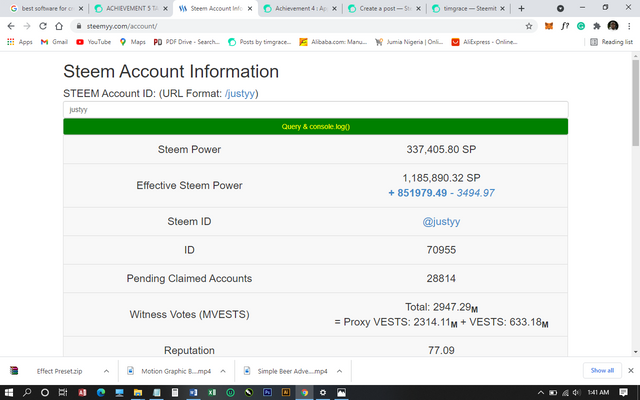
Task: Open the Reading list panel
Action: pyautogui.click(x=611, y=42)
